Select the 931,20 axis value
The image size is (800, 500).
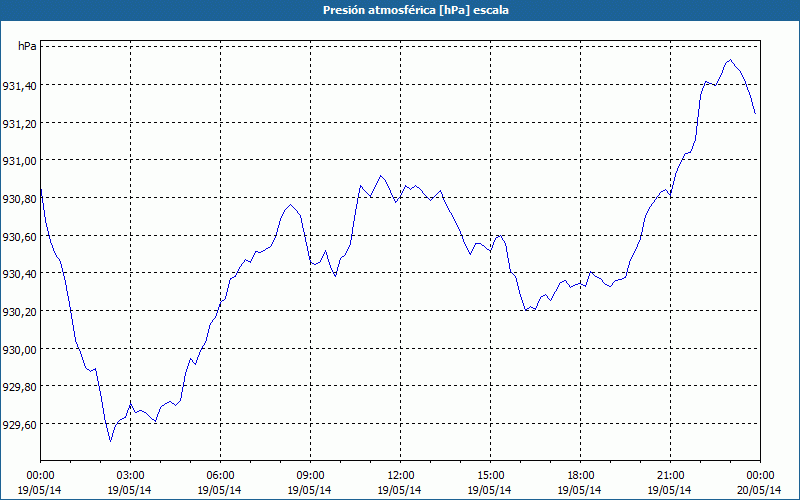pyautogui.click(x=19, y=124)
